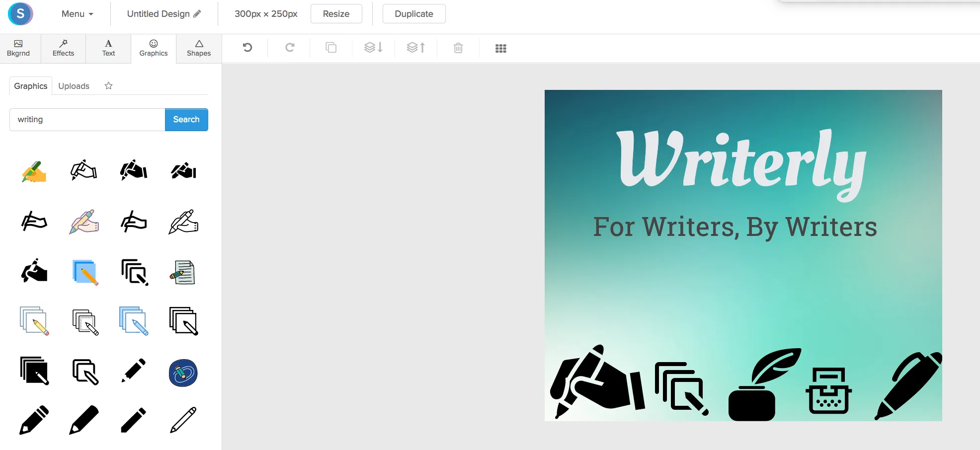
Task: Select the yellow hand writing graphic
Action: coord(34,172)
